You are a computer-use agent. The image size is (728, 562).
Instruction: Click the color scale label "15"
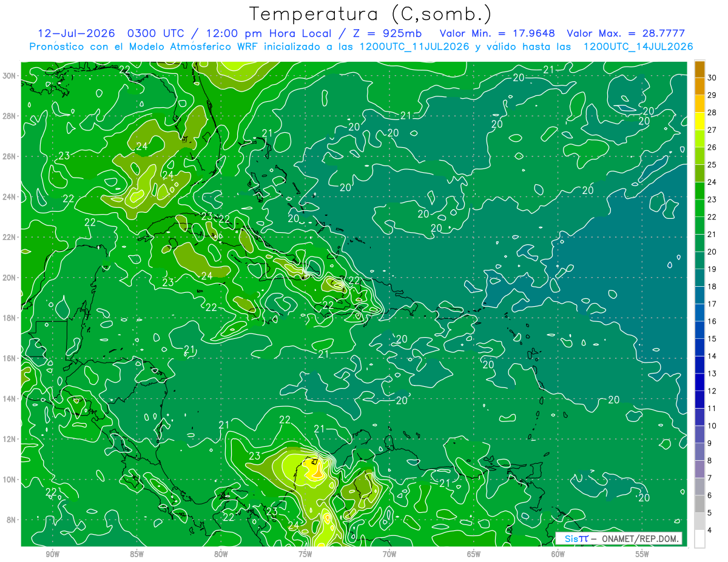coord(712,338)
